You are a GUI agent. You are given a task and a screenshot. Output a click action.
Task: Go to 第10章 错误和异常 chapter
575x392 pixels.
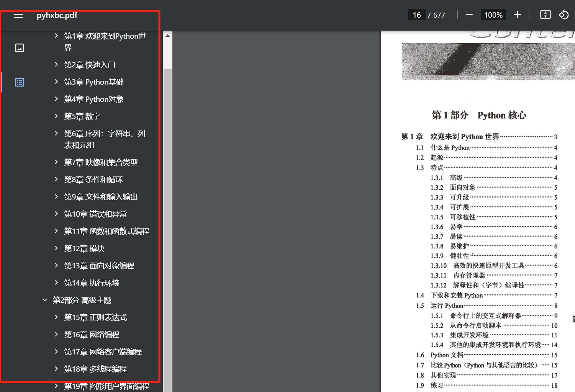click(x=95, y=214)
